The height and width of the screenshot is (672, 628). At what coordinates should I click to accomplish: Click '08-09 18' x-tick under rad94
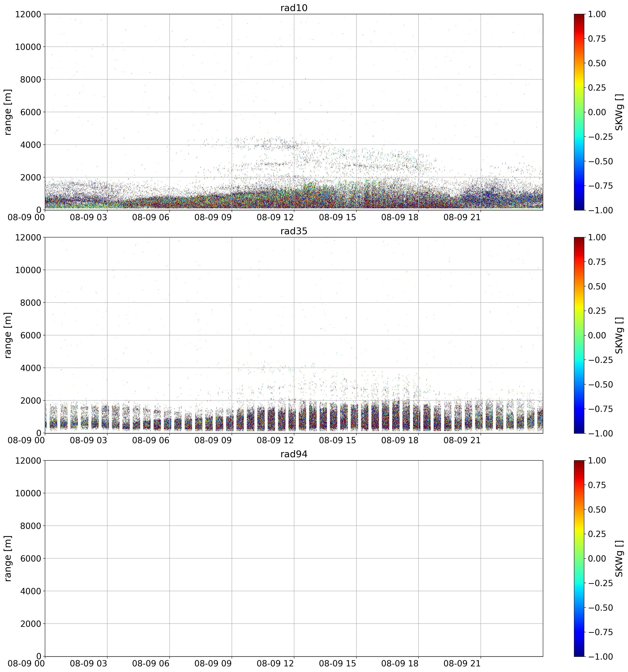[400, 664]
